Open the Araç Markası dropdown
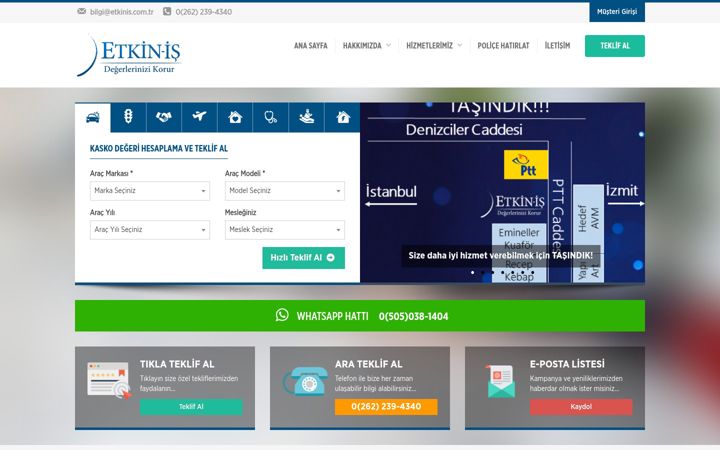 pyautogui.click(x=150, y=191)
